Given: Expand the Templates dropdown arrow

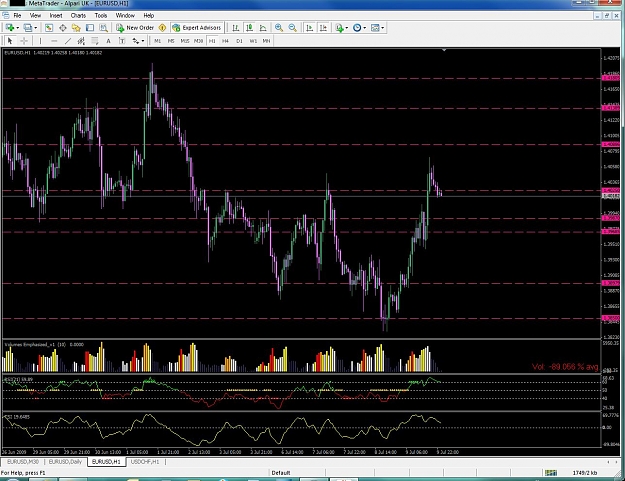Looking at the screenshot, I should tap(383, 28).
